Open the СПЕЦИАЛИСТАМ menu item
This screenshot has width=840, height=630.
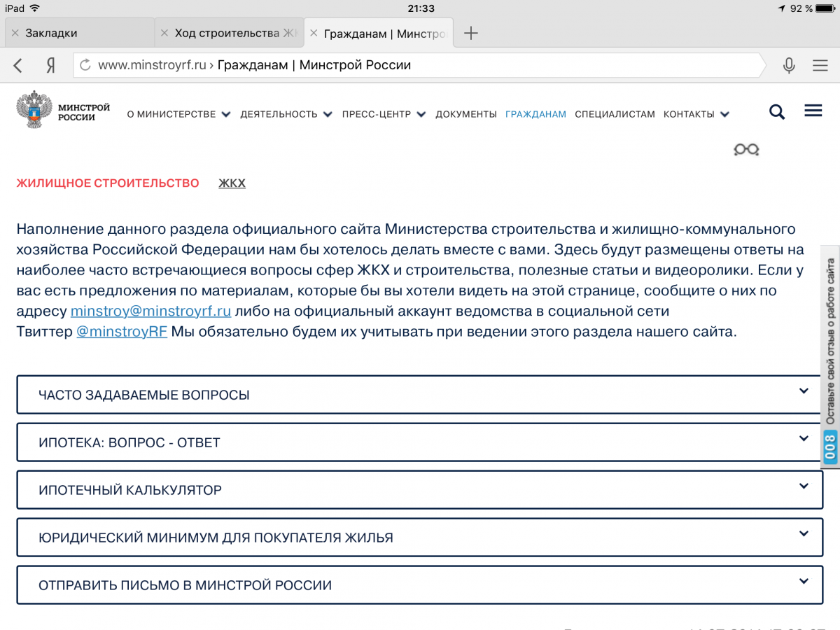click(615, 114)
